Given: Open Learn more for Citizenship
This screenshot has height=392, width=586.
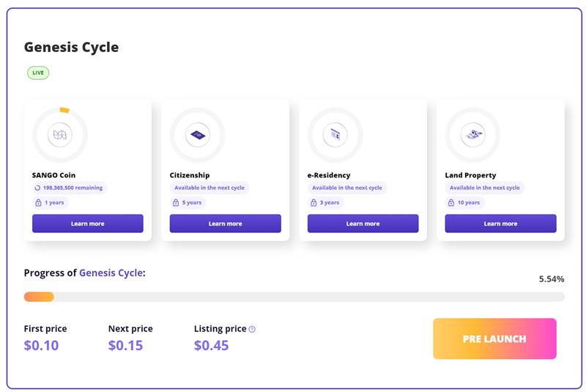Looking at the screenshot, I should (225, 223).
